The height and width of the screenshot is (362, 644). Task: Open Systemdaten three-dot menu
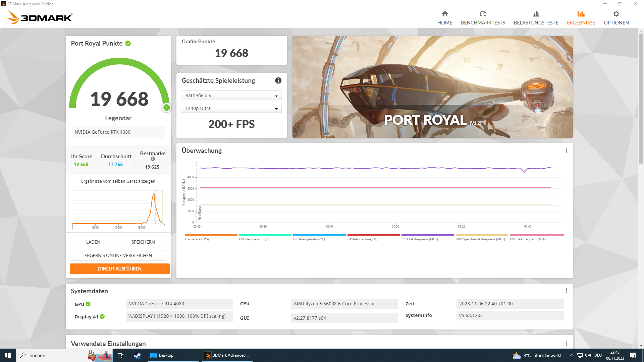pyautogui.click(x=566, y=291)
